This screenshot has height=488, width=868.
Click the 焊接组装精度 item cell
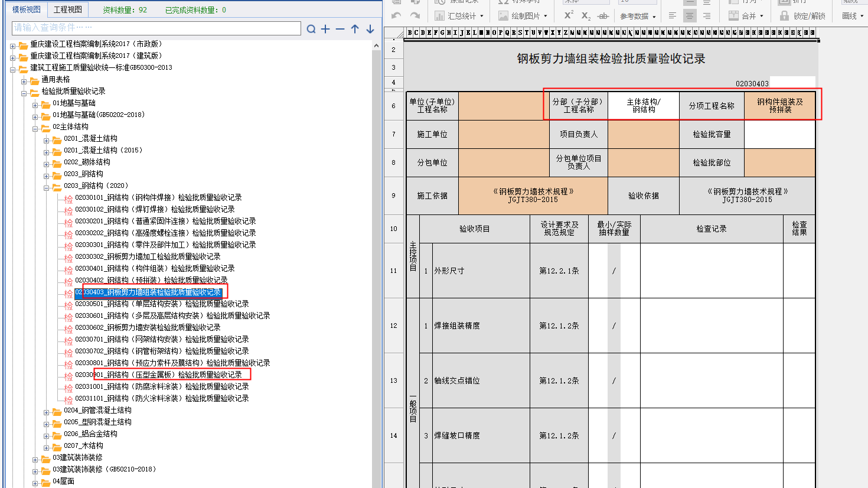point(481,326)
